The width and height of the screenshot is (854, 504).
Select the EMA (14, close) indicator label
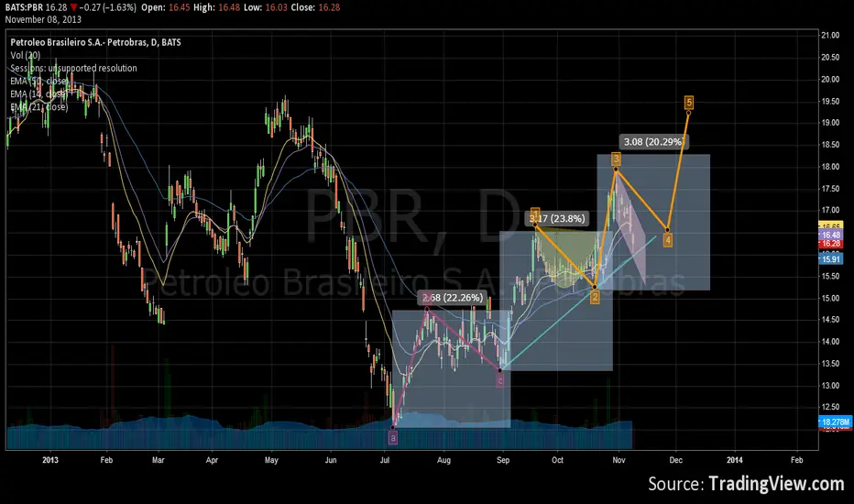[x=38, y=94]
